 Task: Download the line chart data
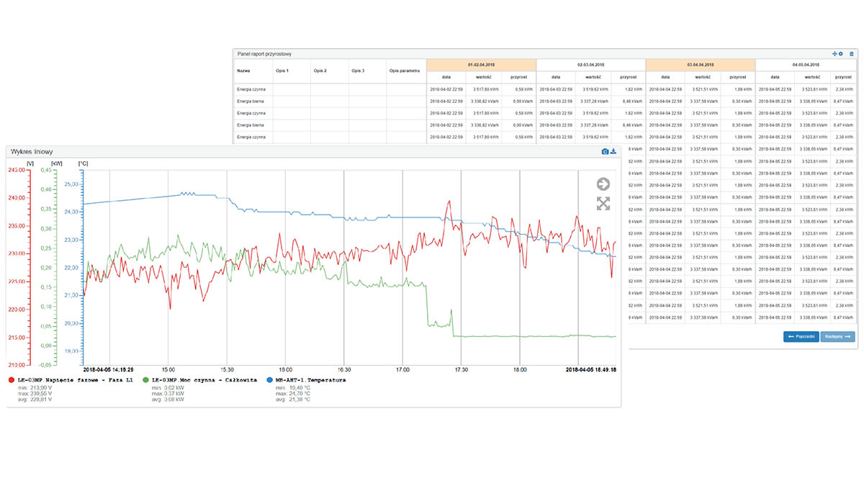(613, 151)
